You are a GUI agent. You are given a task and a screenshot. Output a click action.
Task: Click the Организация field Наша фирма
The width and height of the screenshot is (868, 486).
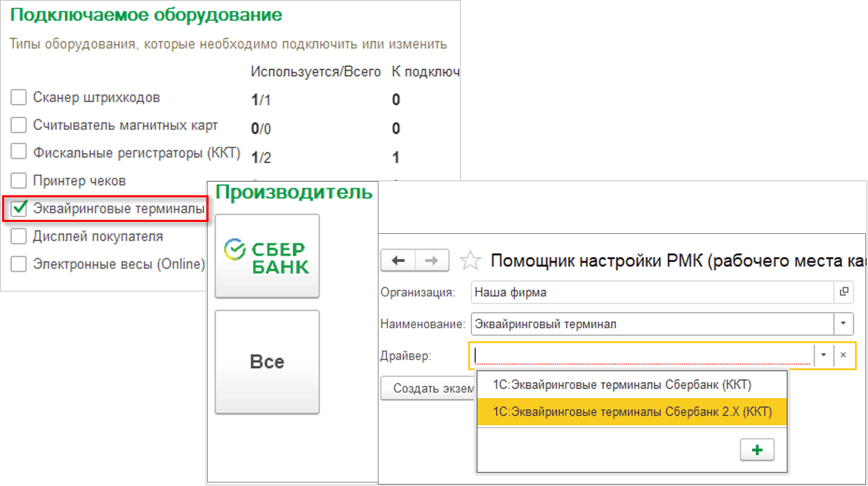[x=652, y=291]
